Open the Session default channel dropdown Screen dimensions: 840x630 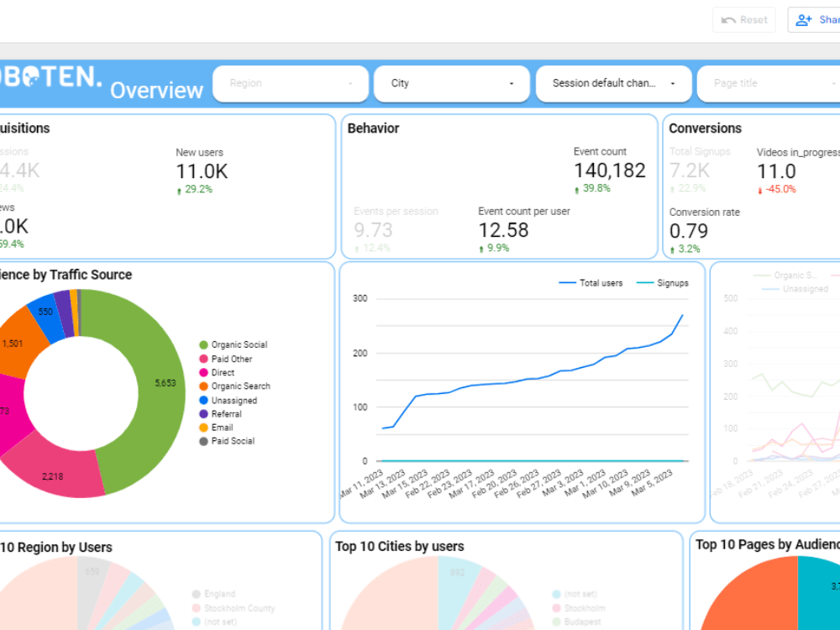click(x=614, y=83)
